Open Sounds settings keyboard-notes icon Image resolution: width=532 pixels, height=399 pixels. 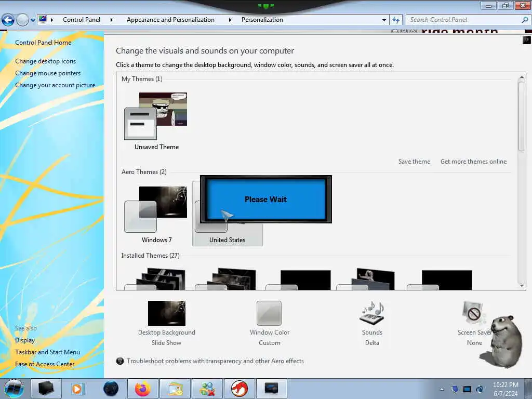pos(372,313)
